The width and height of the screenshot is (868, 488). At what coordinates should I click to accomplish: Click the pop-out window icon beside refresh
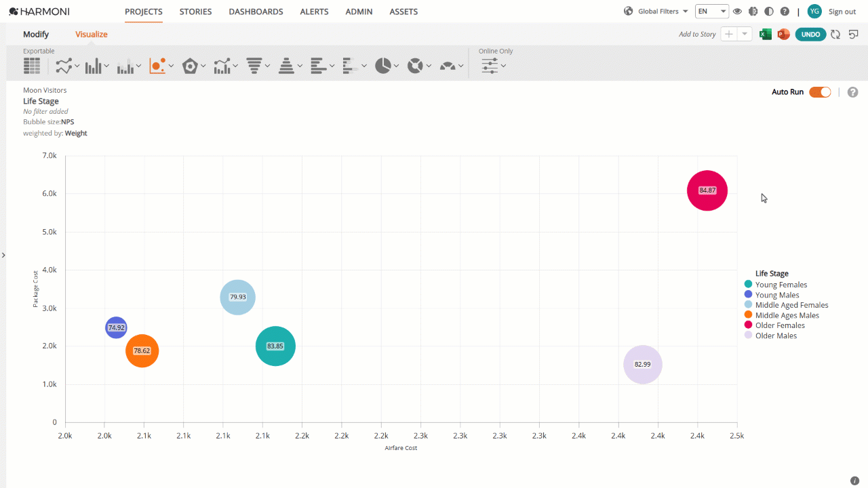pyautogui.click(x=854, y=34)
